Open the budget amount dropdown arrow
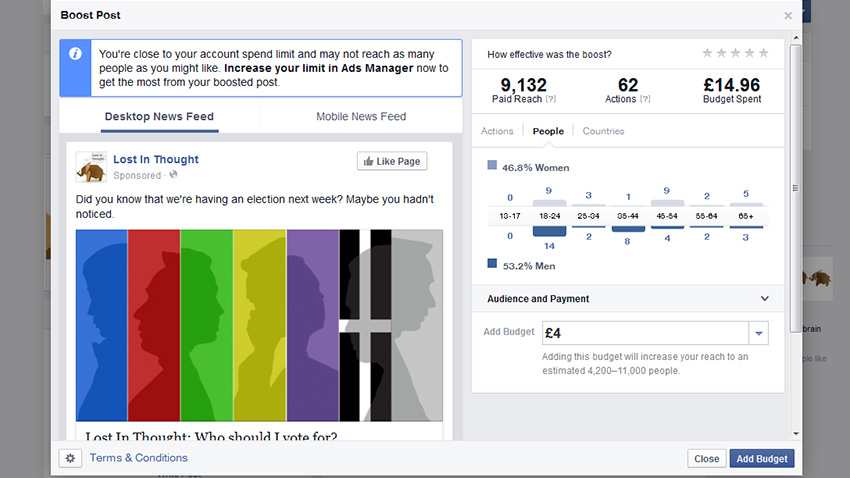 point(759,333)
